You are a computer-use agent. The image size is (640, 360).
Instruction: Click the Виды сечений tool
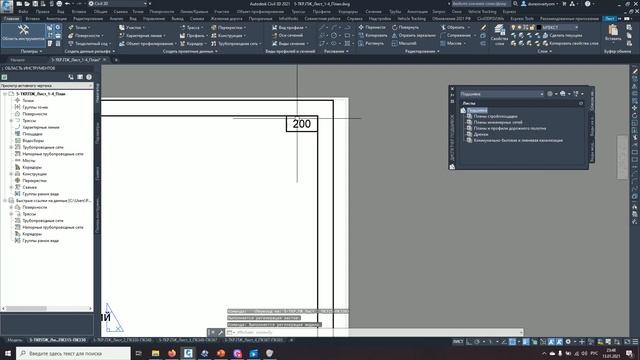(289, 43)
